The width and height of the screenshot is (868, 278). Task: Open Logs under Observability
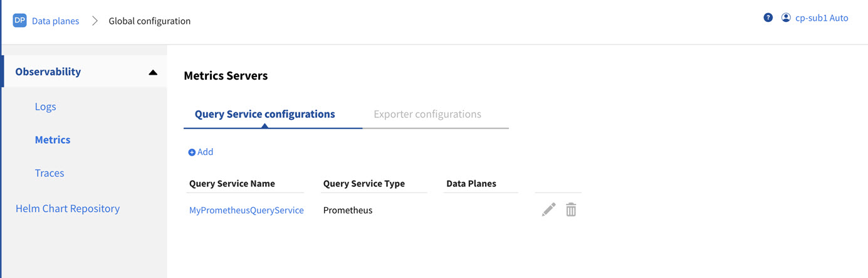point(46,107)
